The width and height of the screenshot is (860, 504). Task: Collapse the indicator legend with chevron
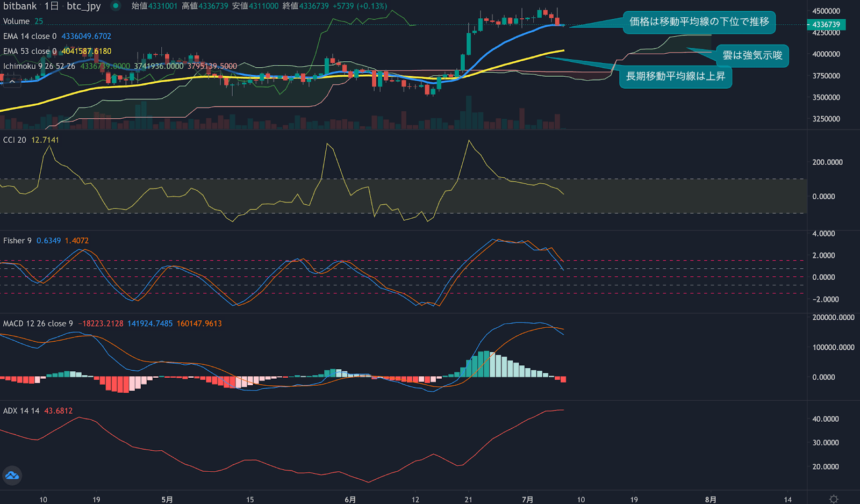pyautogui.click(x=12, y=82)
